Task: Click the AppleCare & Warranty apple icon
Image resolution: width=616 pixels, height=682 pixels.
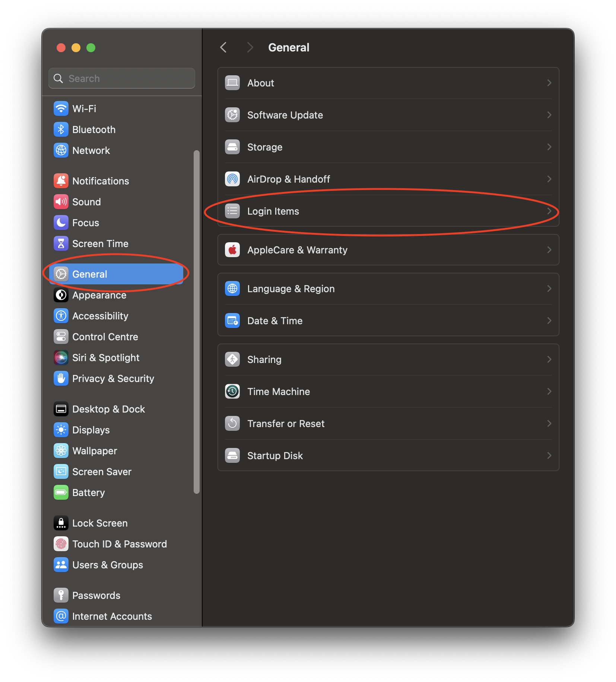Action: pyautogui.click(x=232, y=250)
